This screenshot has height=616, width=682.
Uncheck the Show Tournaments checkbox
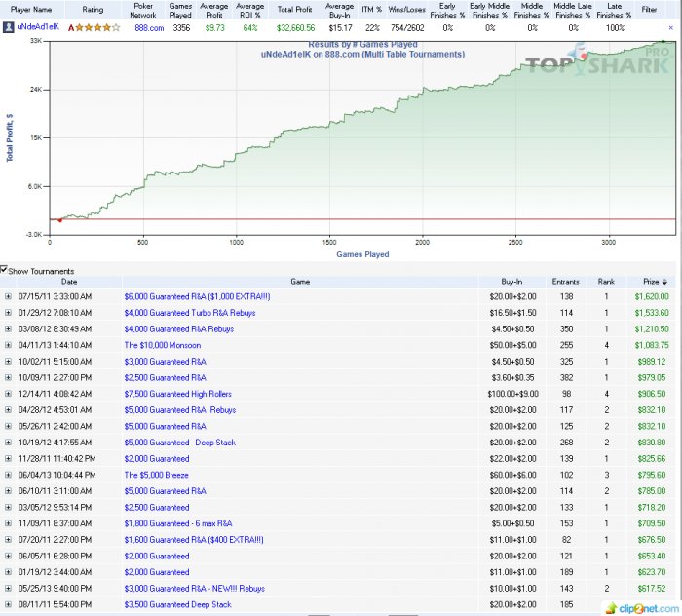[5, 270]
